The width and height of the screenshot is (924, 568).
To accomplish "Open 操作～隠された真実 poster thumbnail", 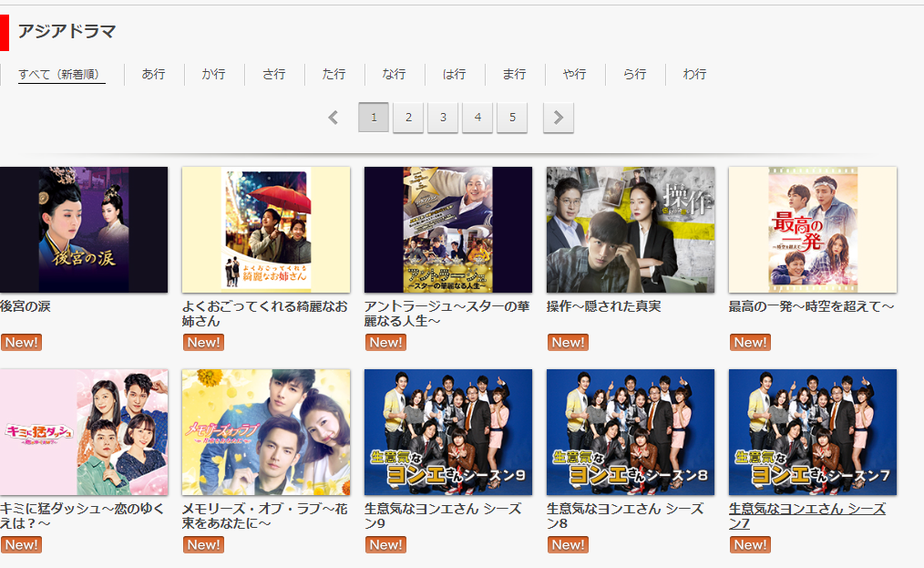I will 631,230.
